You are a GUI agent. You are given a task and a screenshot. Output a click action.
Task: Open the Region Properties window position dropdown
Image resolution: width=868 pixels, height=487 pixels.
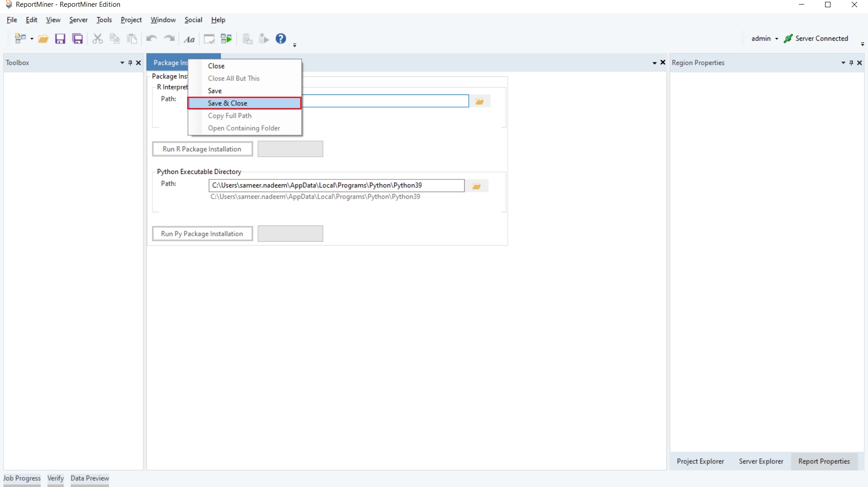pyautogui.click(x=843, y=63)
